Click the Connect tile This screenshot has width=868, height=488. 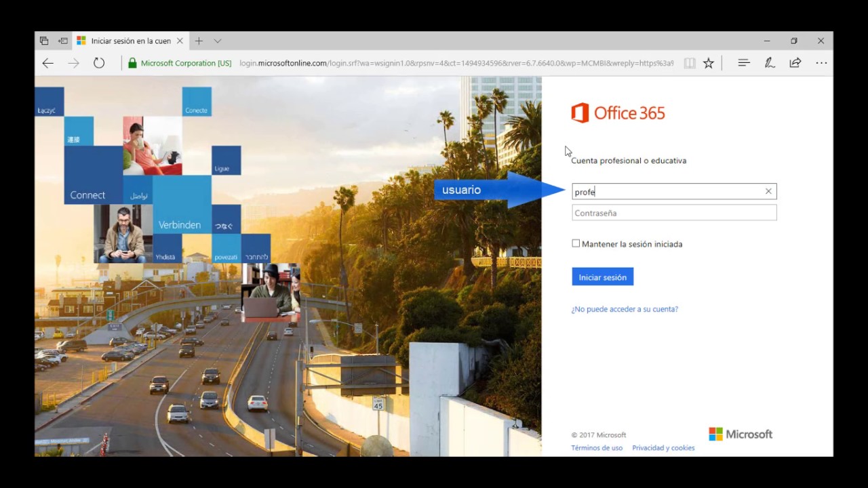[x=94, y=175]
